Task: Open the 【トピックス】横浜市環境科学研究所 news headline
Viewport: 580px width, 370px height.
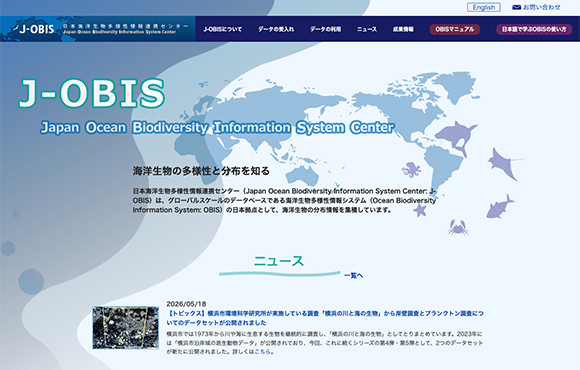Action: point(325,318)
